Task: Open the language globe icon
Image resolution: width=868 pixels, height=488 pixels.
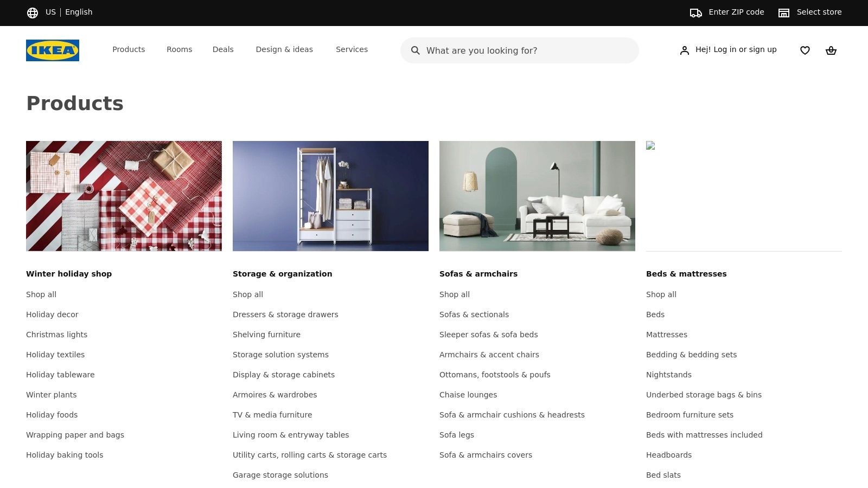Action: point(33,12)
